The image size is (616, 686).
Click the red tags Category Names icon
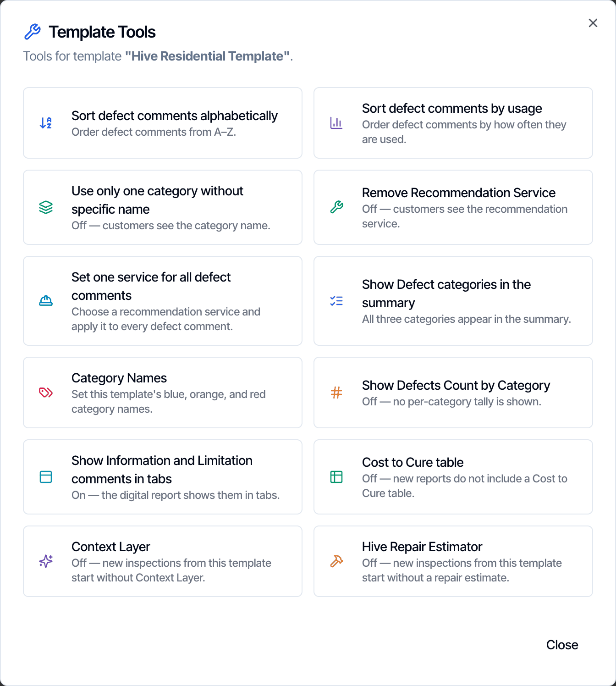(x=46, y=393)
